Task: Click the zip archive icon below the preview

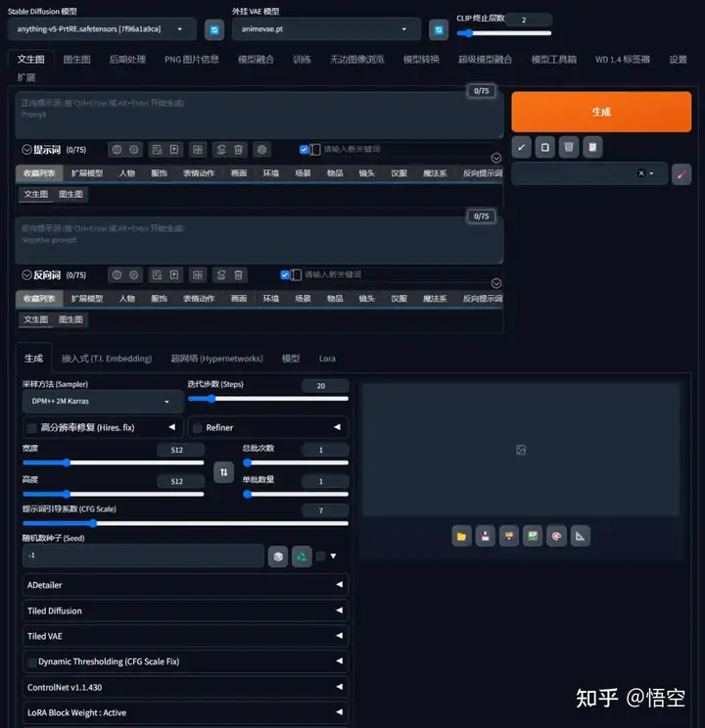Action: [509, 536]
